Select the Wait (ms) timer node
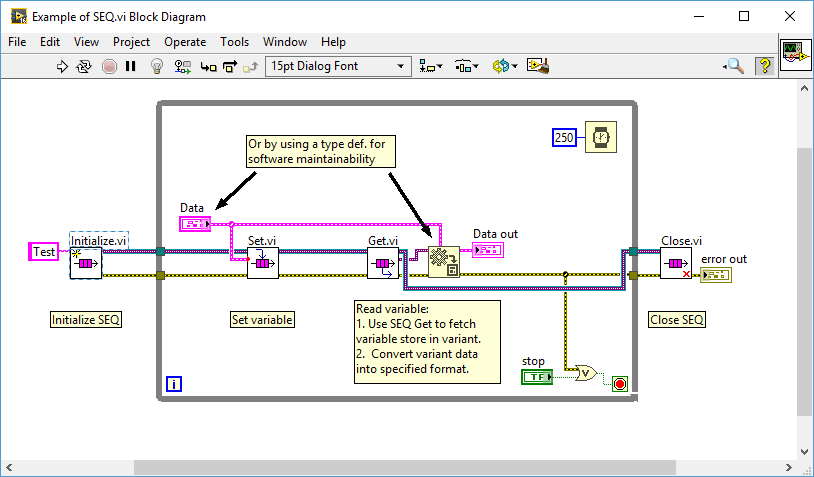Screen dimensions: 814x477 (x=600, y=137)
